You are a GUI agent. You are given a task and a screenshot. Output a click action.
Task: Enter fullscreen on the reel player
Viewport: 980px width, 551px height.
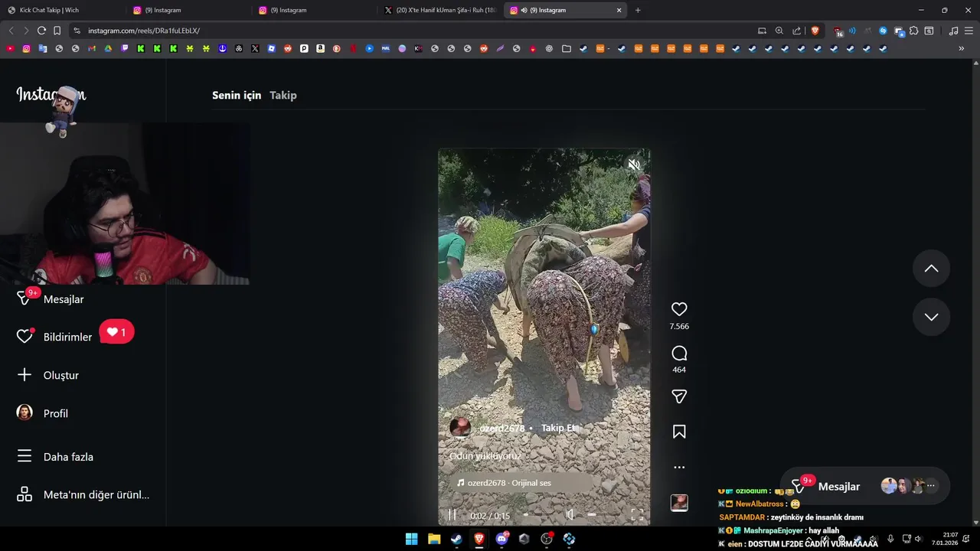pos(637,515)
